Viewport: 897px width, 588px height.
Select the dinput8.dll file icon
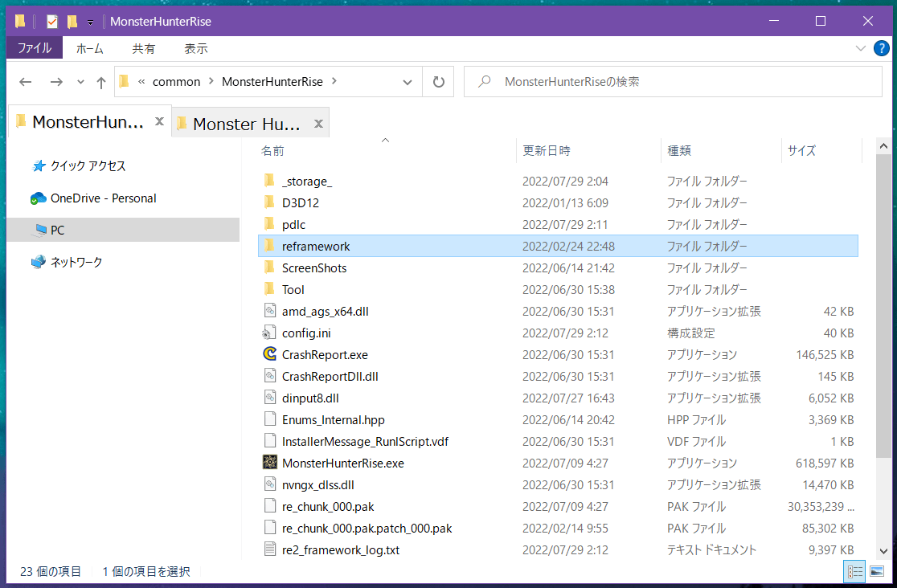[x=269, y=398]
